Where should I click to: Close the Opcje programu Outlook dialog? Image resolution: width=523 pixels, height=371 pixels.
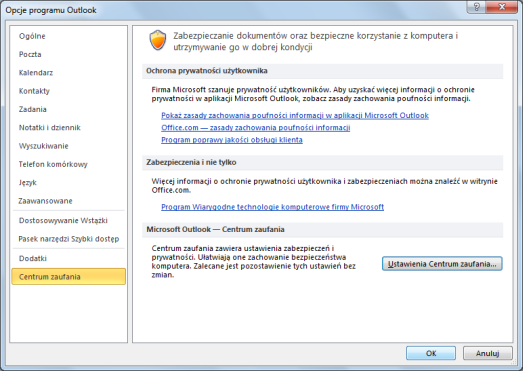(x=502, y=7)
